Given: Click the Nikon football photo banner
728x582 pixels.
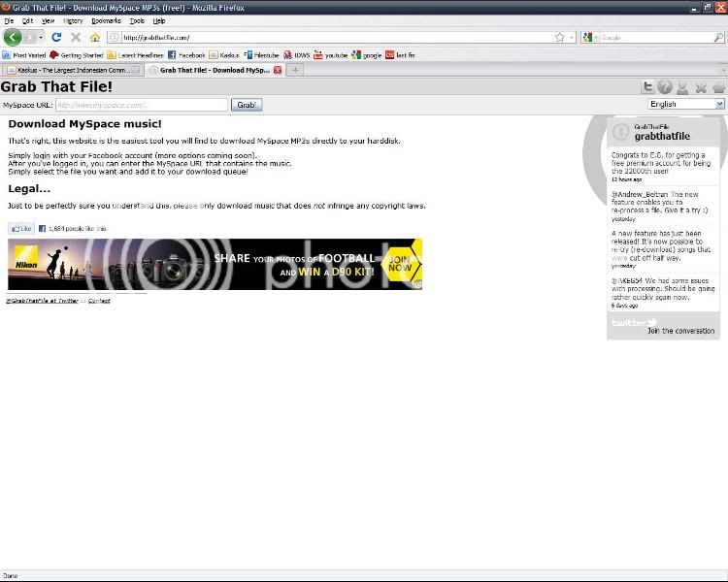Looking at the screenshot, I should click(x=215, y=264).
